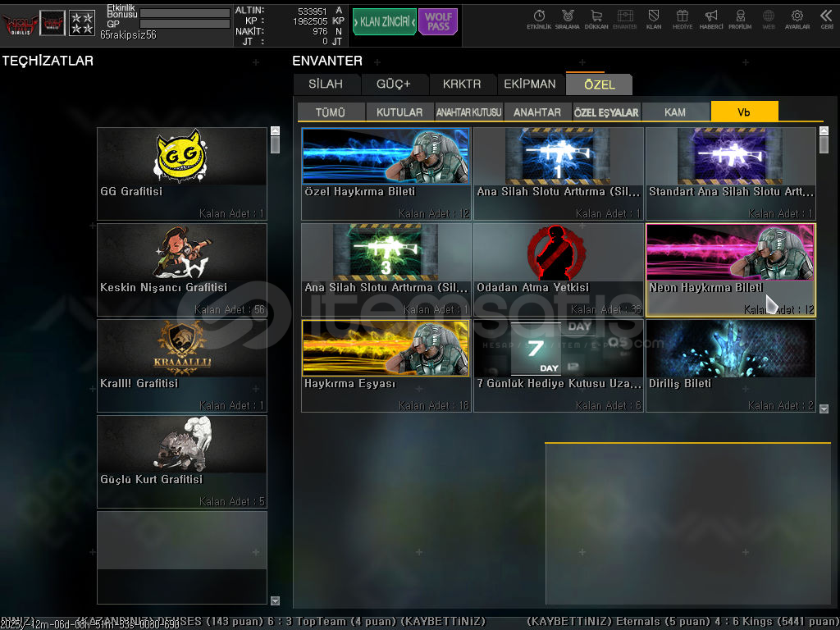Open the Dükkan shop cart icon

(596, 19)
